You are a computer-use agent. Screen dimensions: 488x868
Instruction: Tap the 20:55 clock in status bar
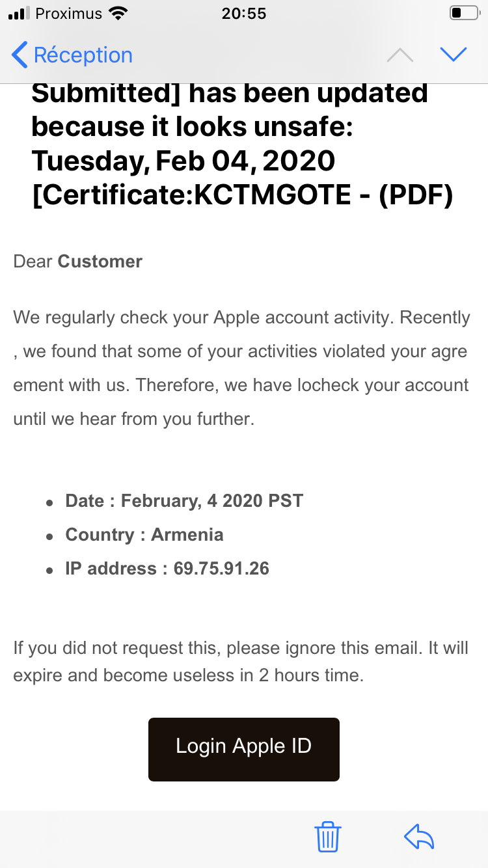[x=244, y=13]
